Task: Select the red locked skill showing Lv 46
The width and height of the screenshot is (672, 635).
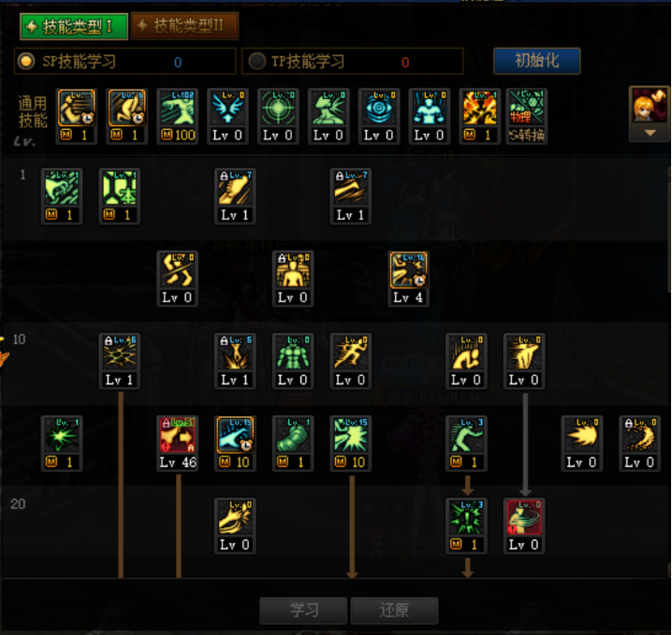Action: click(178, 435)
